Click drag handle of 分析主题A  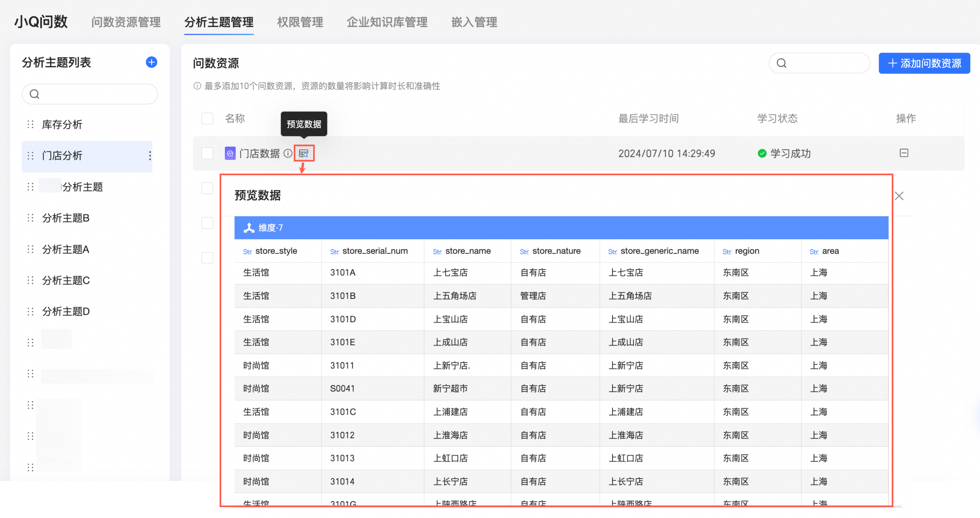tap(30, 249)
